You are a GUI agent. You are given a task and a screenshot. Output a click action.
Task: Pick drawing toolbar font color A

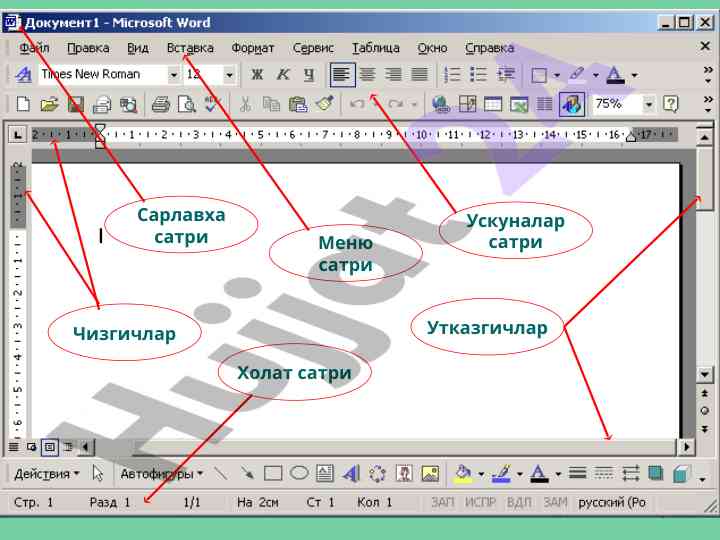click(539, 473)
